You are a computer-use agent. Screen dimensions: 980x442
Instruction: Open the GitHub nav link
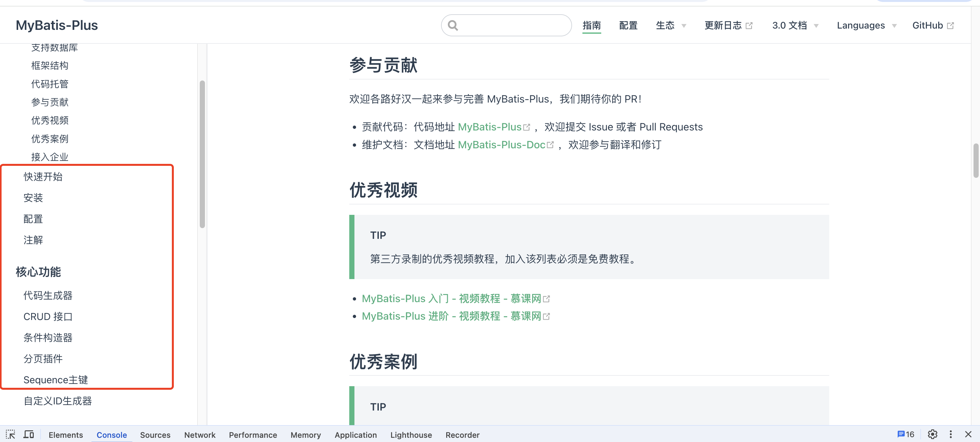pyautogui.click(x=927, y=26)
